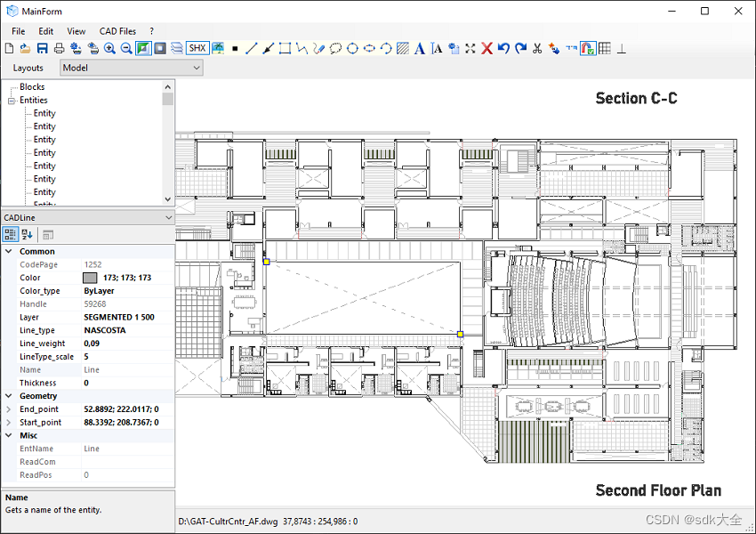Screen dimensions: 756x534
Task: Click the blue undo arrow
Action: tap(503, 48)
